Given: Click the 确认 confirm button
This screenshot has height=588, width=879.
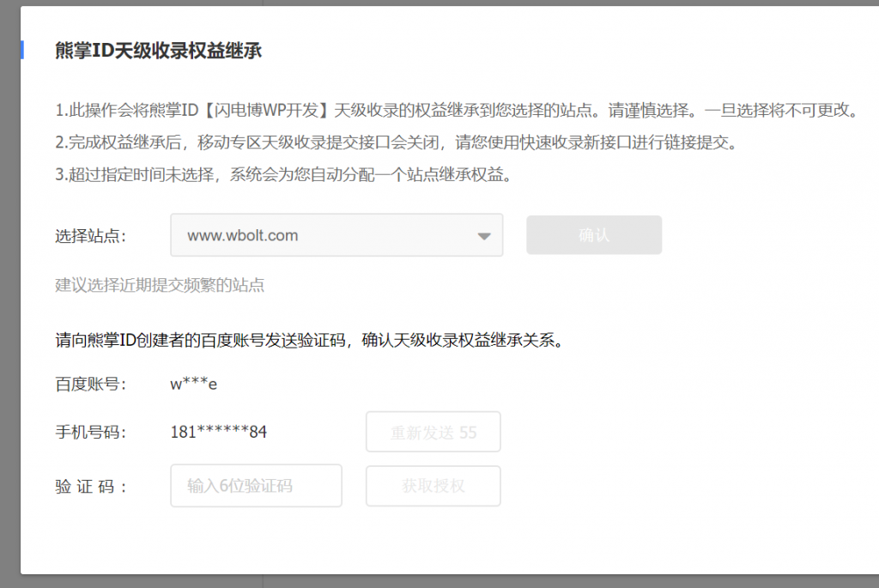Looking at the screenshot, I should tap(593, 235).
